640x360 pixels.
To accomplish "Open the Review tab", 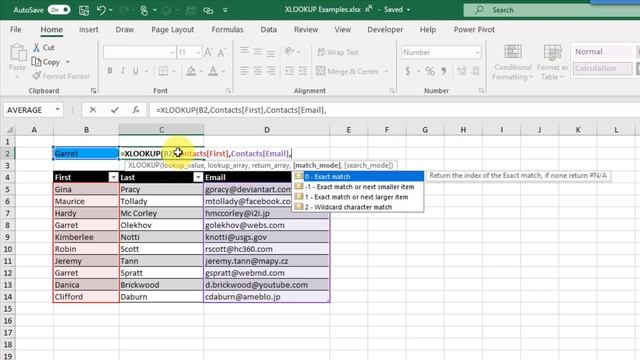I will (x=306, y=29).
